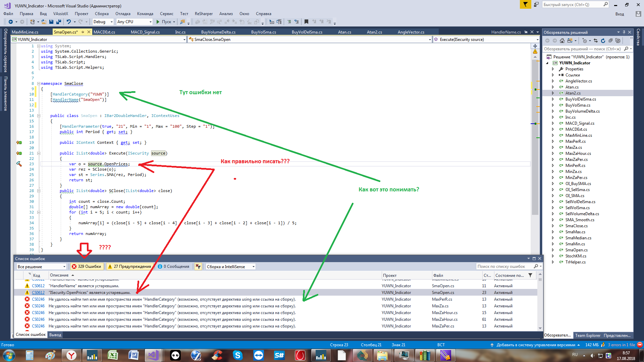Open the Any CPU platform dropdown

[134, 22]
